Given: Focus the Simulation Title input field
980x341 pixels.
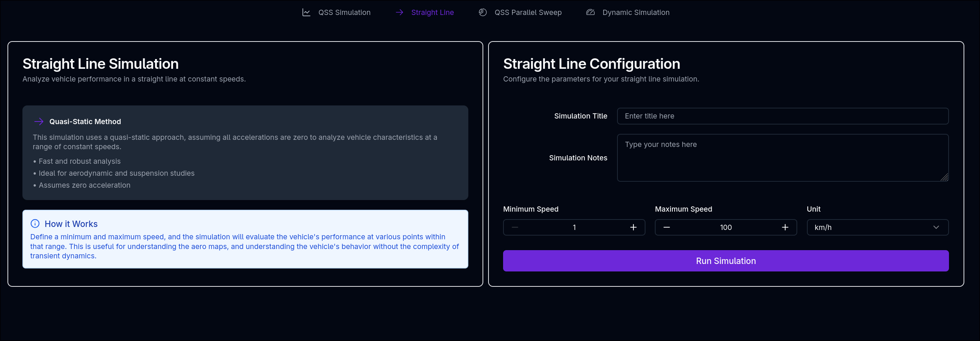Looking at the screenshot, I should [x=783, y=116].
